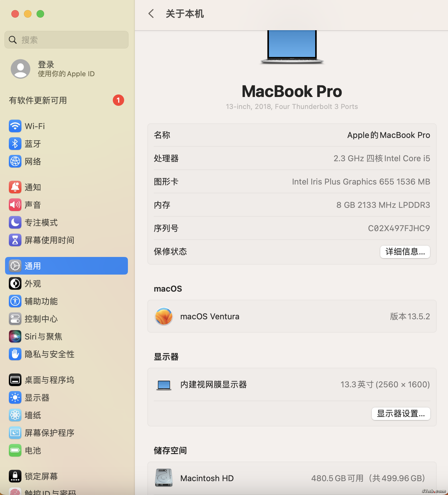
Task: Click the name value Apple的MacBook Pro
Action: (389, 135)
